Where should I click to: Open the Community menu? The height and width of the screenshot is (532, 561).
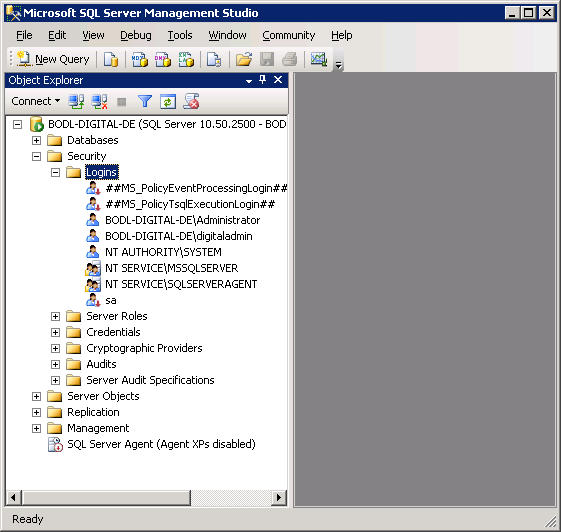coord(289,35)
